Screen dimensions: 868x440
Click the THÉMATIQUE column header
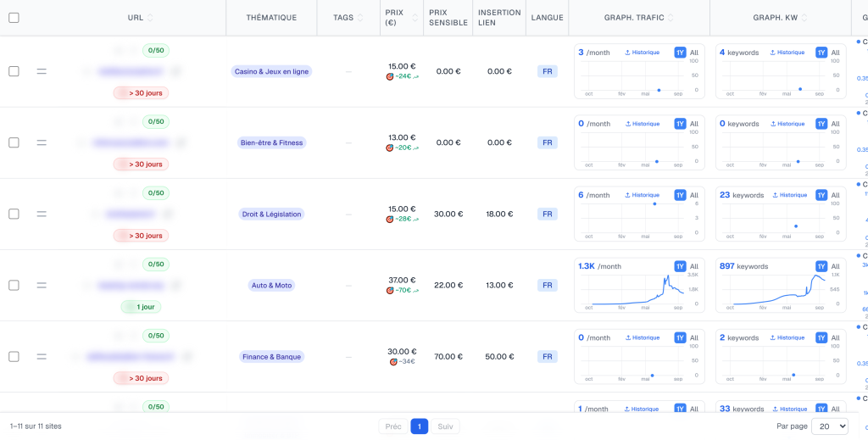click(271, 18)
